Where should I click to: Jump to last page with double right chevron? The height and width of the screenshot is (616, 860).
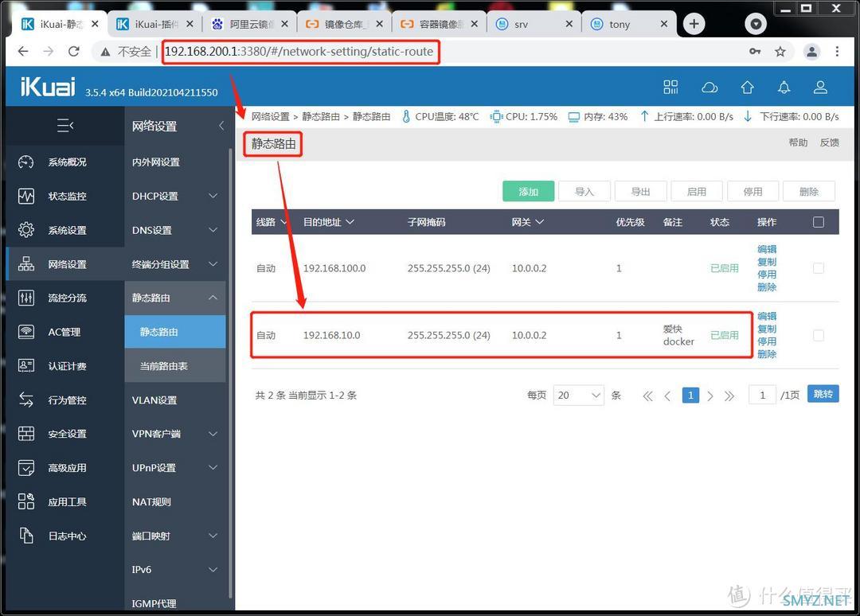point(729,396)
